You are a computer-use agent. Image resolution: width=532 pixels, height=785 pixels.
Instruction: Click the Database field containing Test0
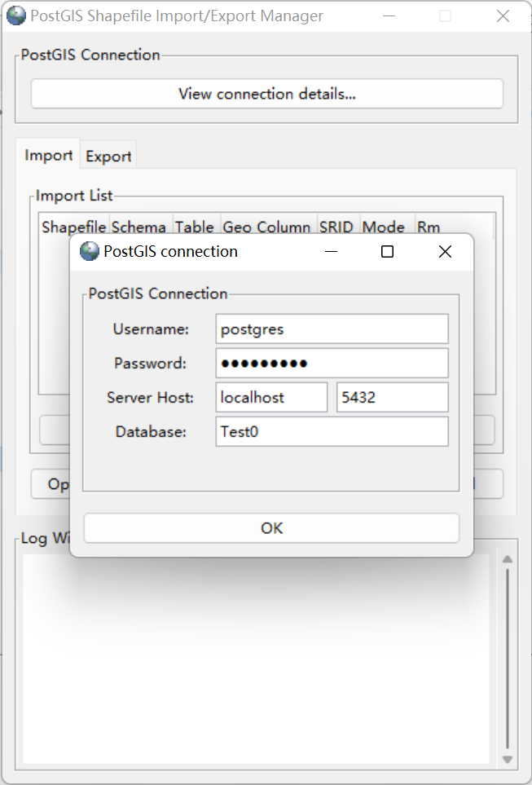click(332, 431)
